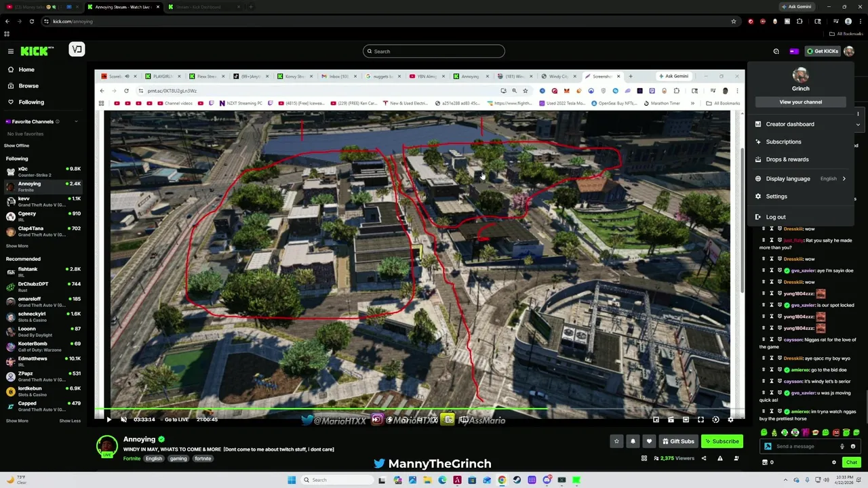This screenshot has width=868, height=488.
Task: Click Go to LIVE button
Action: pos(176,420)
